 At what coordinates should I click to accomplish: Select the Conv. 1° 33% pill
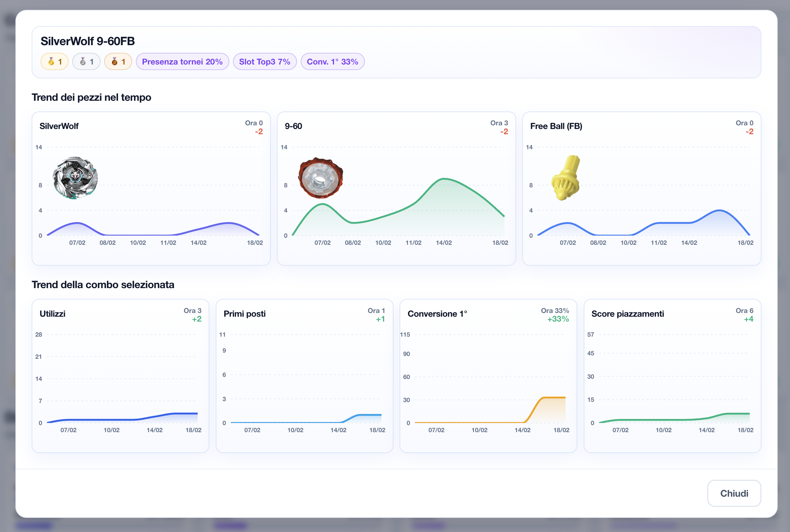pos(332,61)
